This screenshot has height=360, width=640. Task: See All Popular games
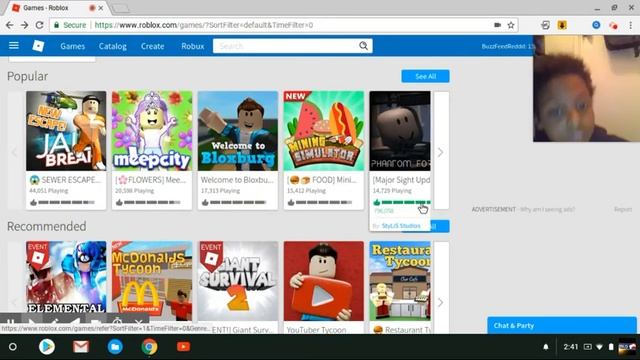425,76
